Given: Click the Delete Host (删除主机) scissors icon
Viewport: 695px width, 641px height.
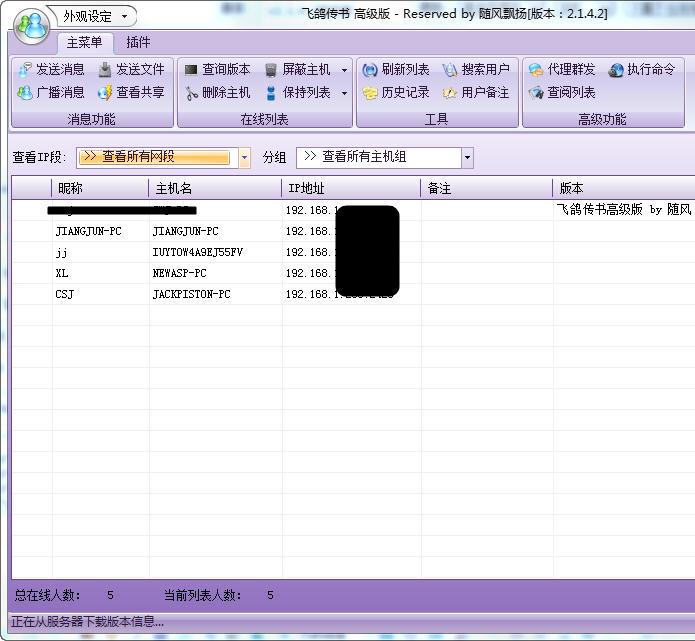Looking at the screenshot, I should pos(191,93).
